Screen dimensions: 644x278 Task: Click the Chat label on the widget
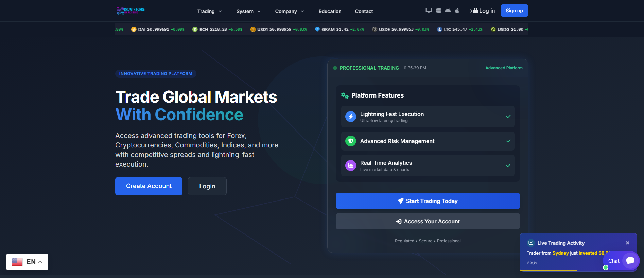614,261
